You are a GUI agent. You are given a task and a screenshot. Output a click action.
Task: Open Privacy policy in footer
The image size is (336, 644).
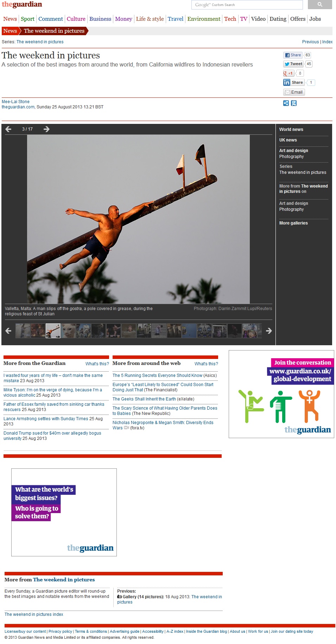[x=60, y=631]
